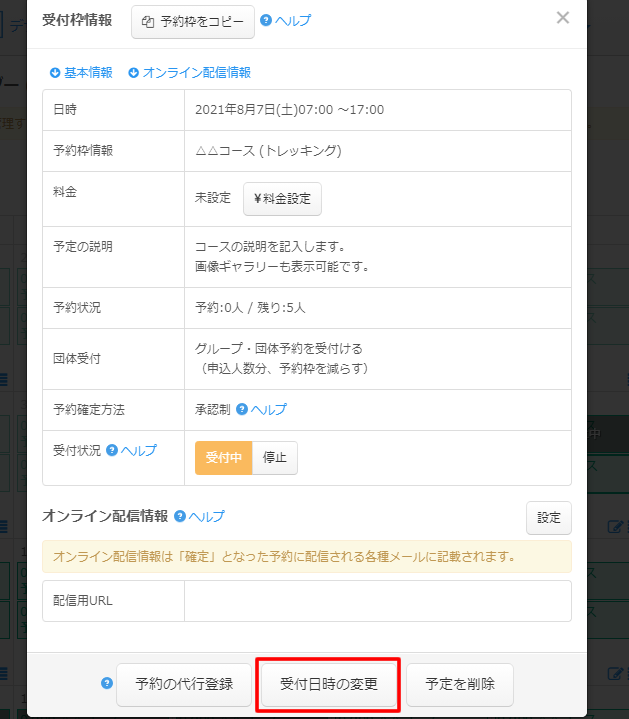Image resolution: width=629 pixels, height=719 pixels.
Task: Click the yellow オンライン配信情報 notice banner
Action: pyautogui.click(x=306, y=556)
